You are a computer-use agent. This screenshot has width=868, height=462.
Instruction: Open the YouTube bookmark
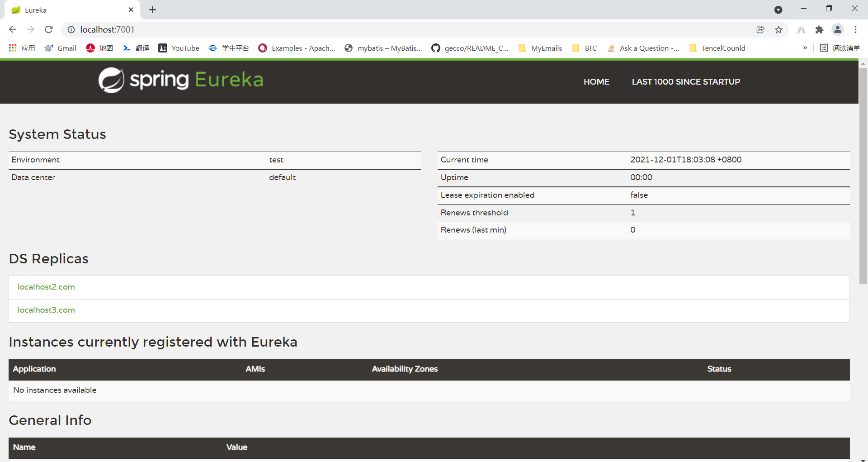click(x=179, y=48)
